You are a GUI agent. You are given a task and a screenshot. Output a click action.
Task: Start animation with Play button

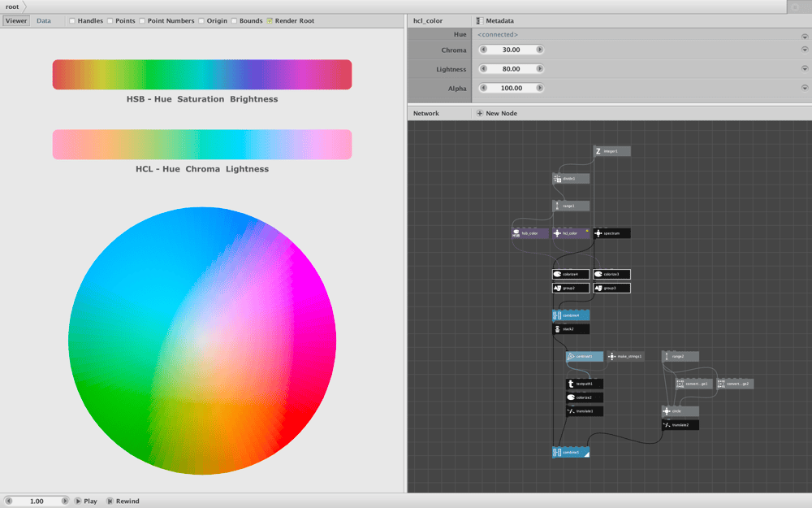pos(86,501)
